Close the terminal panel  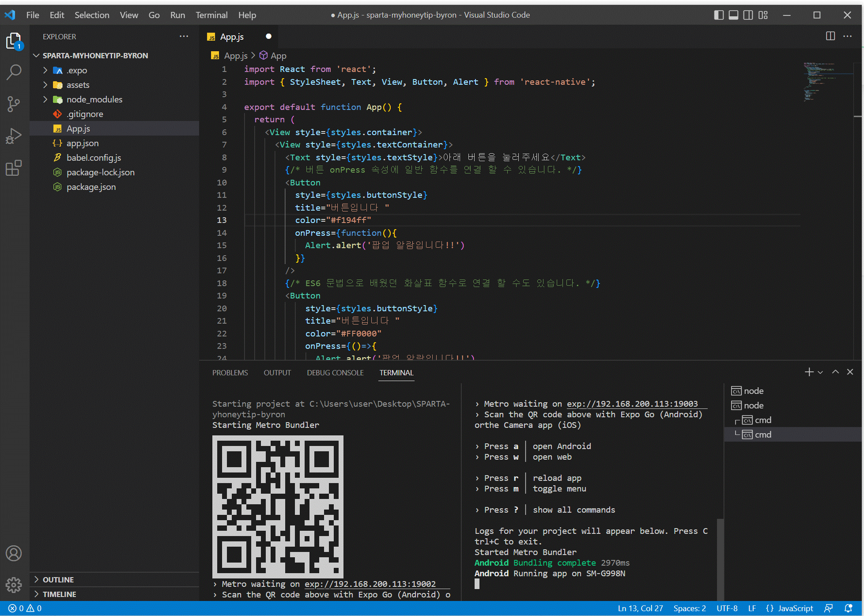click(850, 372)
